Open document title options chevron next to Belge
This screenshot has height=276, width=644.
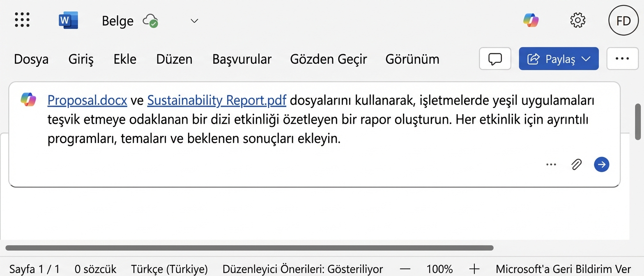[194, 21]
